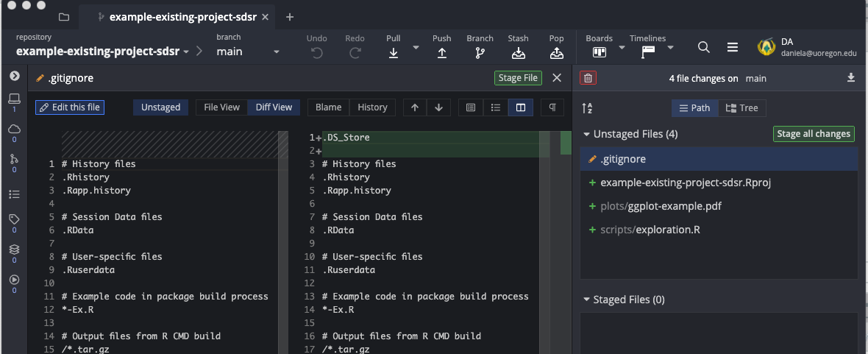Open the Timelines icon
The image size is (868, 354).
[648, 53]
